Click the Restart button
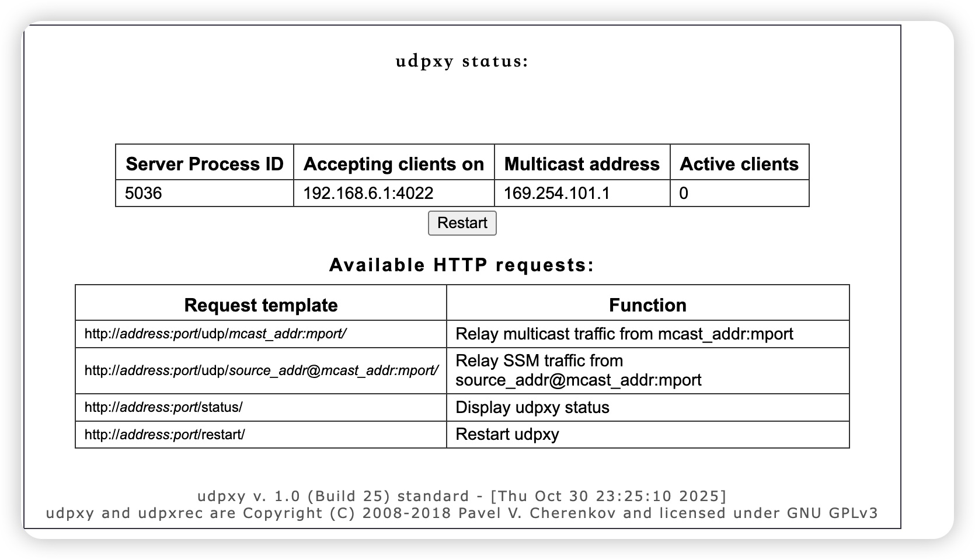This screenshot has height=560, width=975. tap(462, 223)
